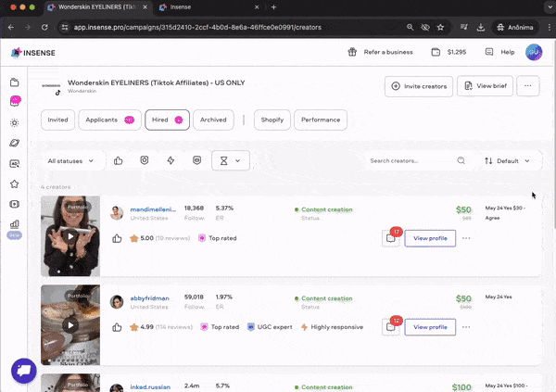Toggle the thumbs-up filter
This screenshot has width=556, height=392.
pos(118,160)
